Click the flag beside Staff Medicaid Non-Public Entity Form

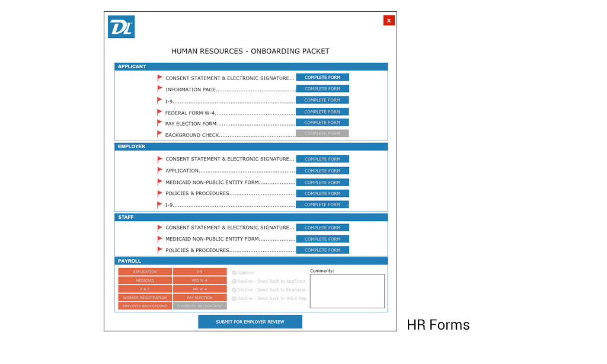(x=159, y=239)
